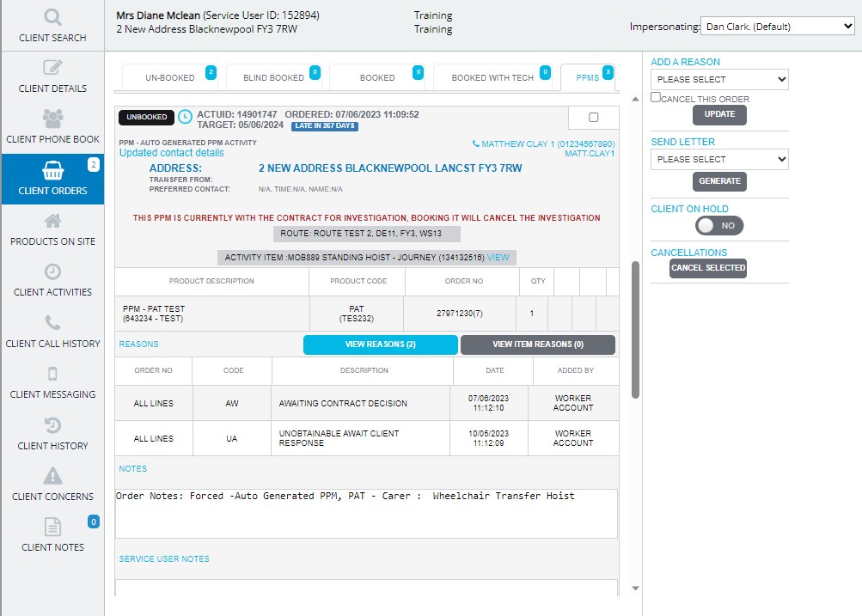Open Client Details pencil icon
The width and height of the screenshot is (862, 616).
(52, 68)
